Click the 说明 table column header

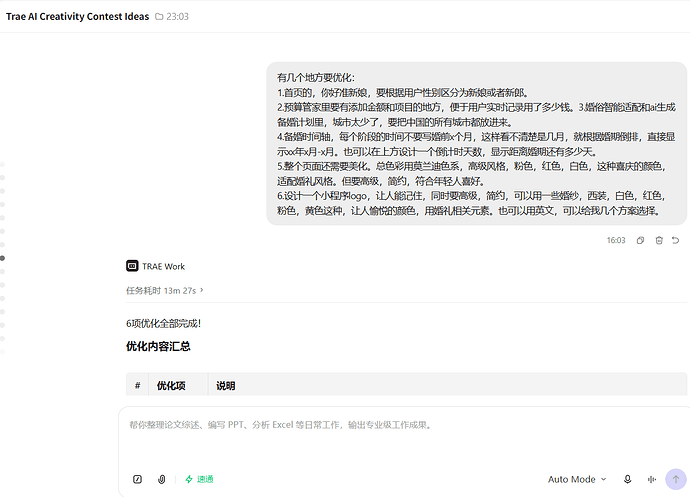tap(225, 386)
